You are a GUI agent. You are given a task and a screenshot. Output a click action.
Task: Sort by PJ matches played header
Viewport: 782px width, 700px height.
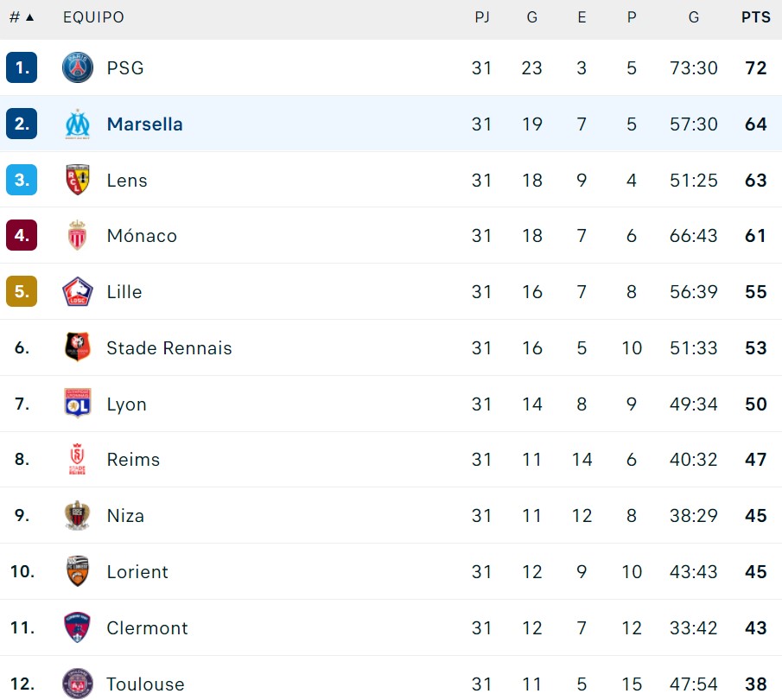(x=482, y=17)
